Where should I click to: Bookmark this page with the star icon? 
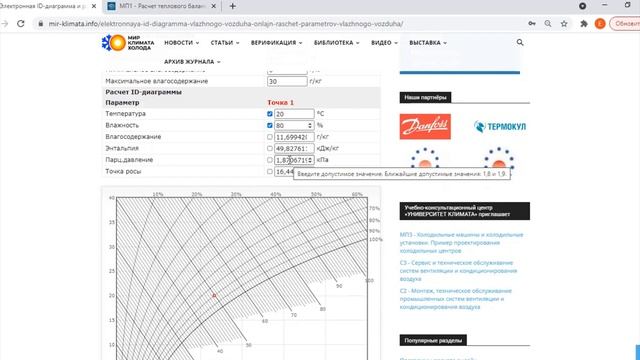564,24
